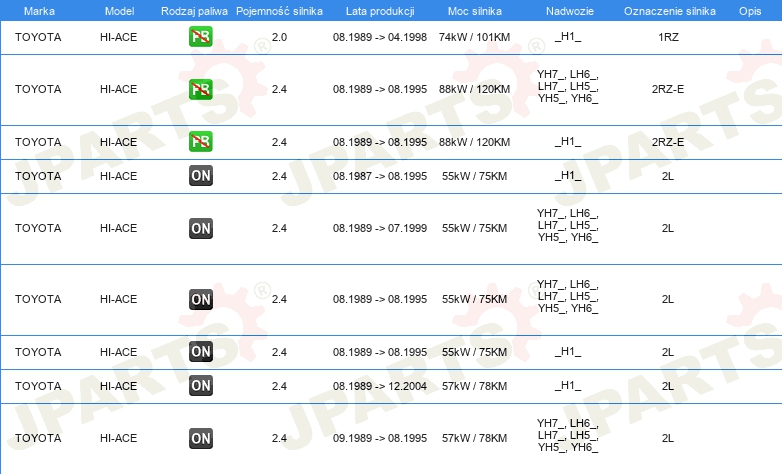Select the 2.0 engine capacity cell
The height and width of the screenshot is (474, 782).
[279, 37]
